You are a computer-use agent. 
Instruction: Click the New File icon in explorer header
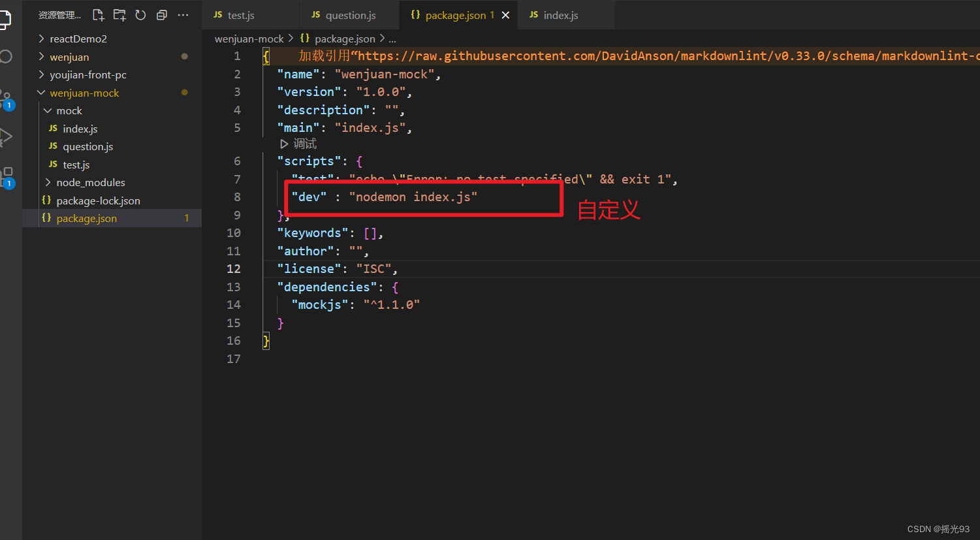click(99, 15)
